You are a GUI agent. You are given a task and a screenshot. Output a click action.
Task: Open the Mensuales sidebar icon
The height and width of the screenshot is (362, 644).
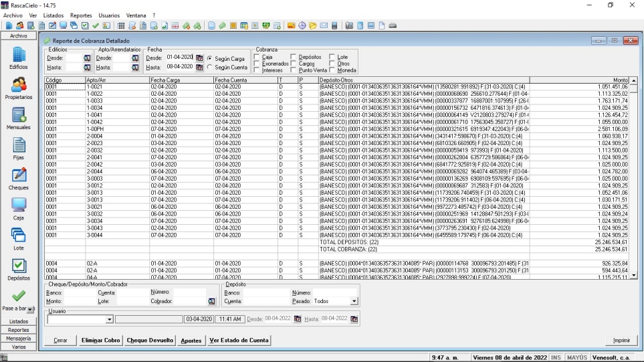19,115
